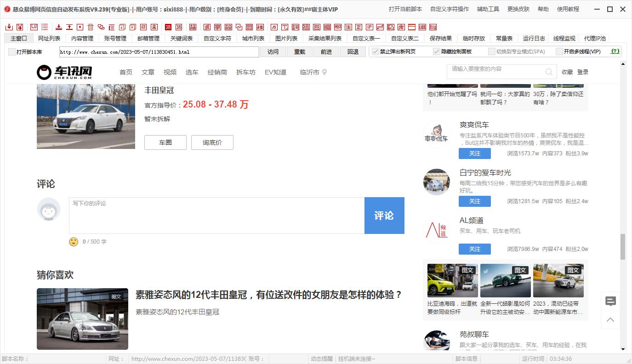The height and width of the screenshot is (364, 632).
Task: Click the IP toolbar icon
Action: click(x=370, y=27)
